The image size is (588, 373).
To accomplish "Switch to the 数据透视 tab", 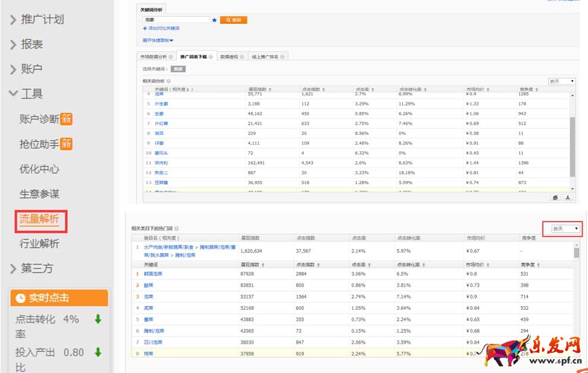I will (229, 57).
